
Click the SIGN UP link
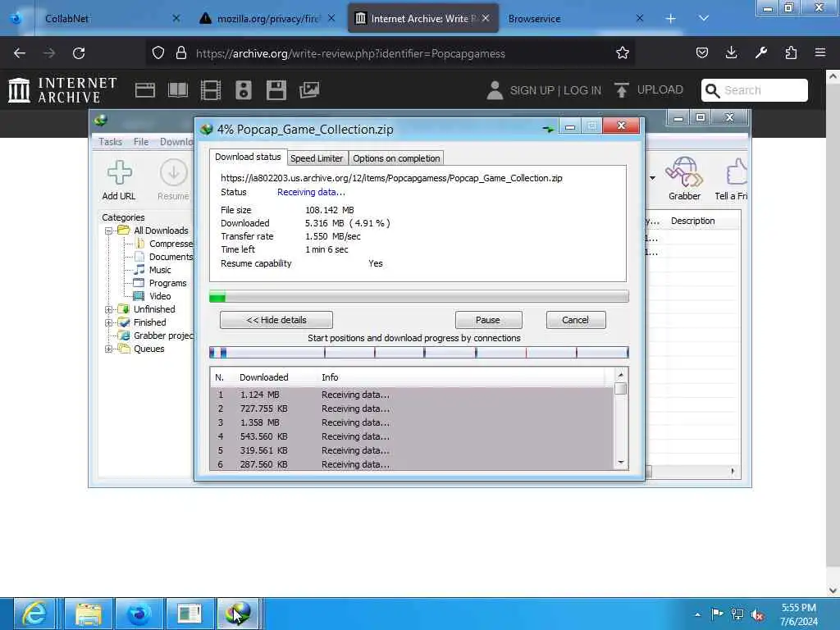click(532, 90)
